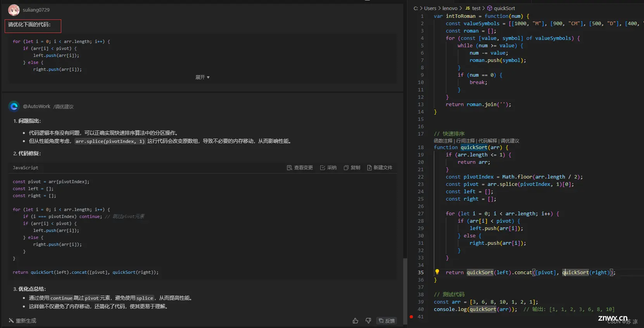This screenshot has width=644, height=328.
Task: Click const pivot = arr[pivotIndex] in chat code
Action: (x=51, y=182)
